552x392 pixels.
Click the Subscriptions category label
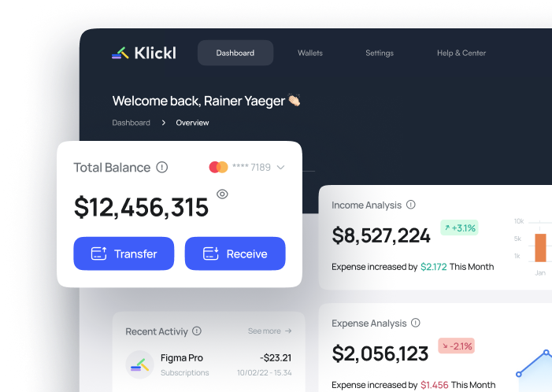click(x=185, y=373)
